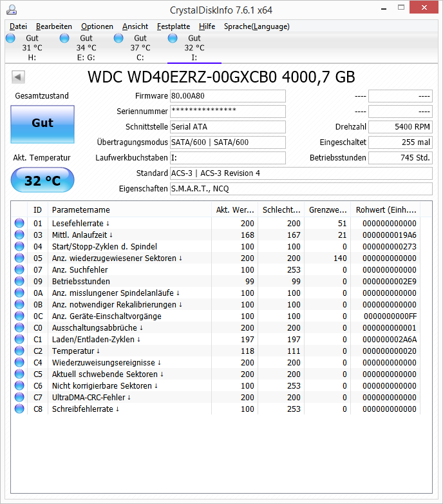Select disk I: tab with 32 °C
443x504 pixels.
pyautogui.click(x=194, y=48)
